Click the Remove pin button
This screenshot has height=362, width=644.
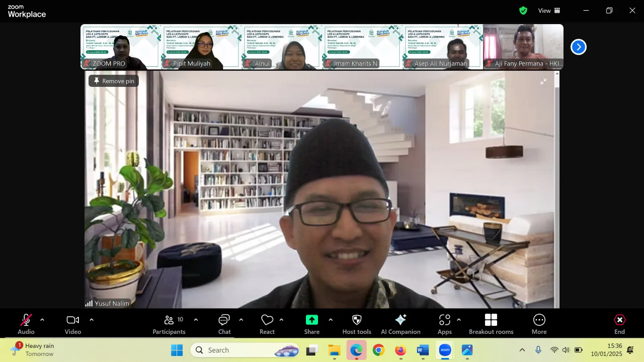click(x=114, y=81)
